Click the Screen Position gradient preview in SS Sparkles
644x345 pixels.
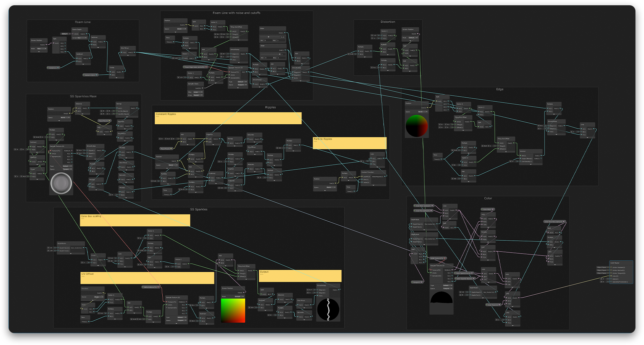[x=233, y=310]
